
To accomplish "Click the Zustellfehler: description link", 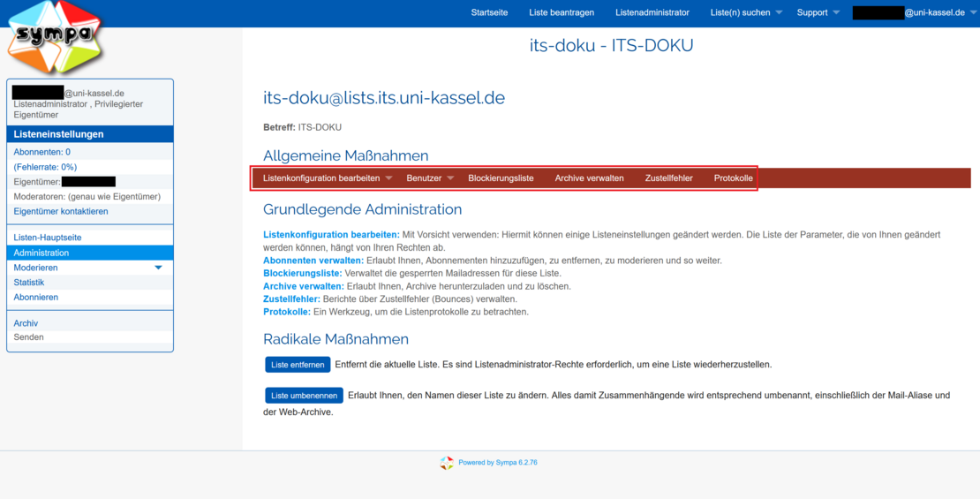I will click(292, 299).
